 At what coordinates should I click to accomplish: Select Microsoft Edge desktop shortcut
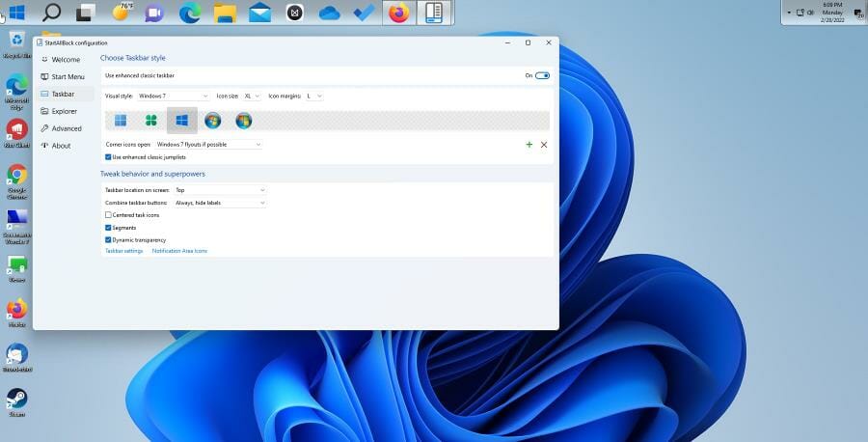point(16,92)
